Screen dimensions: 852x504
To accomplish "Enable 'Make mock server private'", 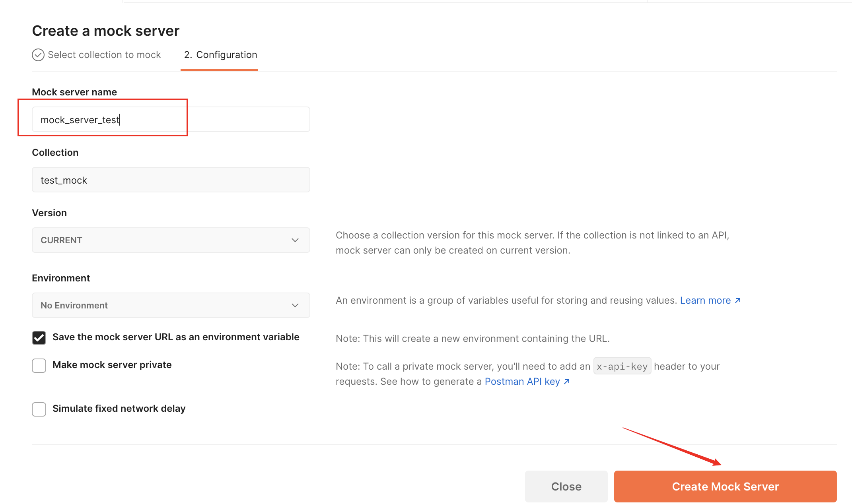I will [39, 365].
